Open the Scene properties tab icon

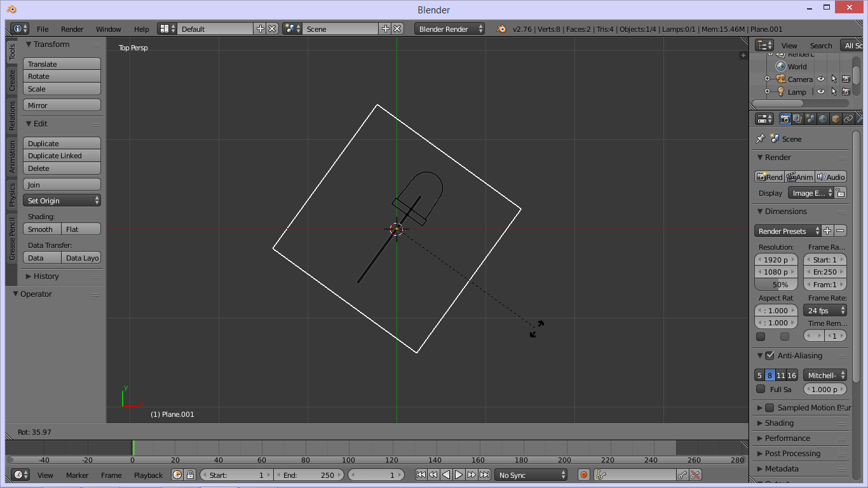(810, 119)
